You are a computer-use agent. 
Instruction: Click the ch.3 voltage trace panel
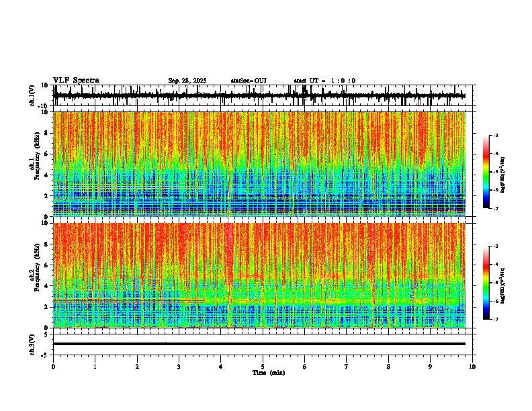click(x=263, y=345)
